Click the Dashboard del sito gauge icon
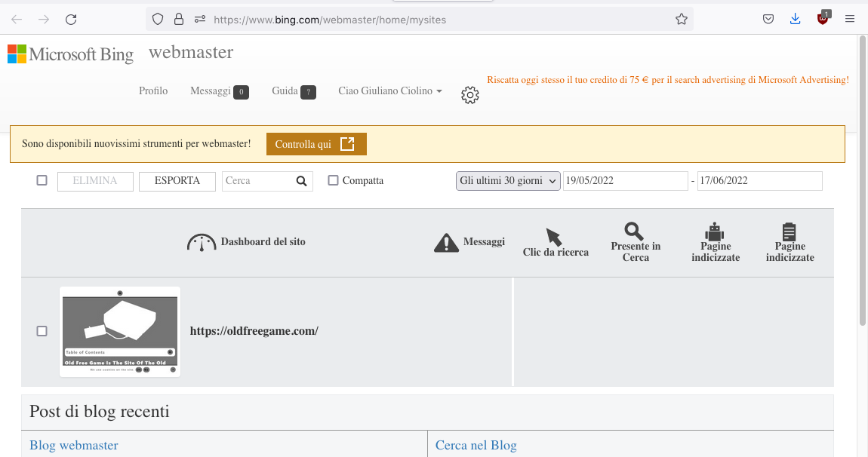The width and height of the screenshot is (868, 457). pos(202,242)
